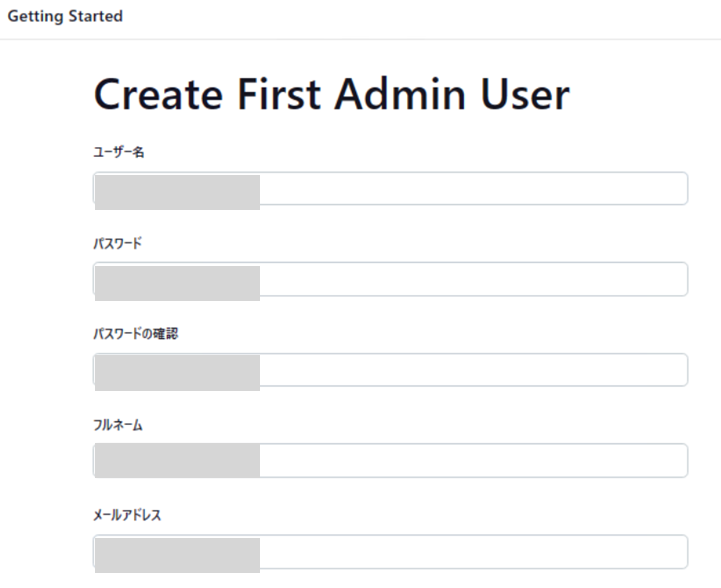Select gray masked value in パスワードの確認 field
The height and width of the screenshot is (588, 721).
coord(177,373)
